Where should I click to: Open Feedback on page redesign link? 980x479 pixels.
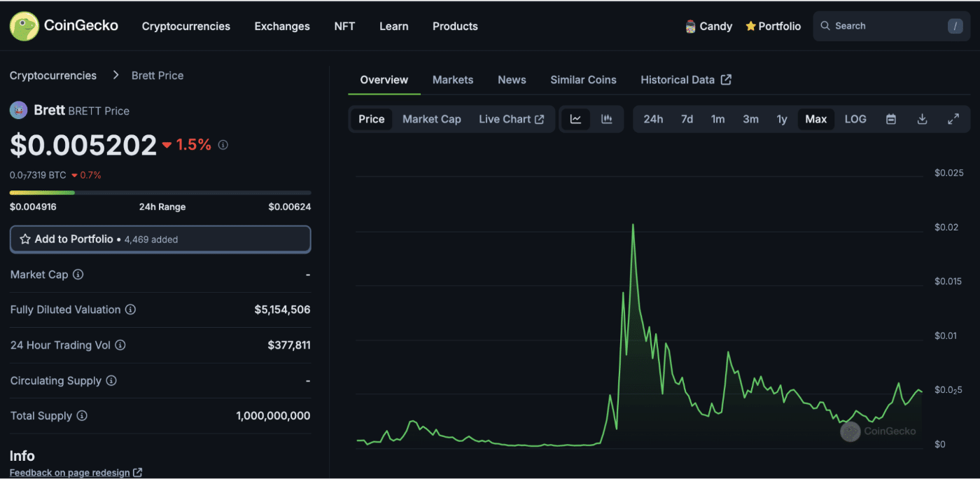pos(76,473)
